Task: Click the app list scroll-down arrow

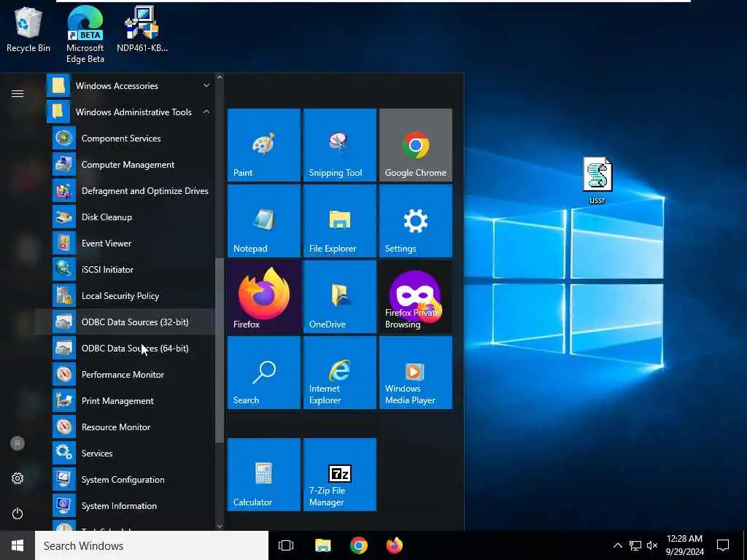Action: pyautogui.click(x=219, y=526)
